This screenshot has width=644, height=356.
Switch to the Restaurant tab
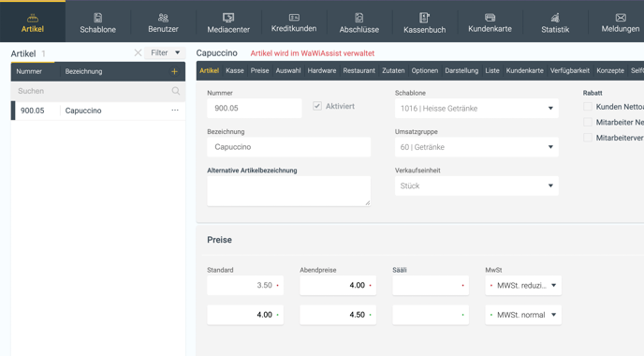[x=359, y=70]
